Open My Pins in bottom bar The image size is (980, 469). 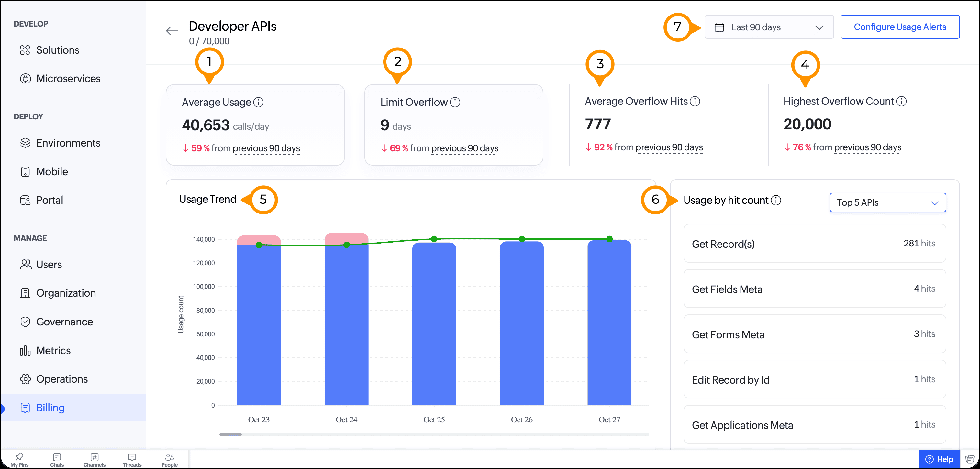[19, 459]
